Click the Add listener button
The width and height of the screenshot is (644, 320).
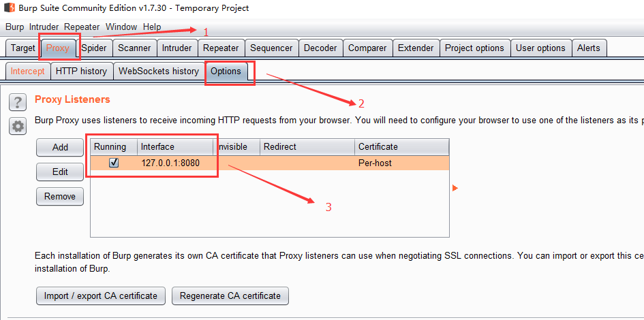[60, 148]
